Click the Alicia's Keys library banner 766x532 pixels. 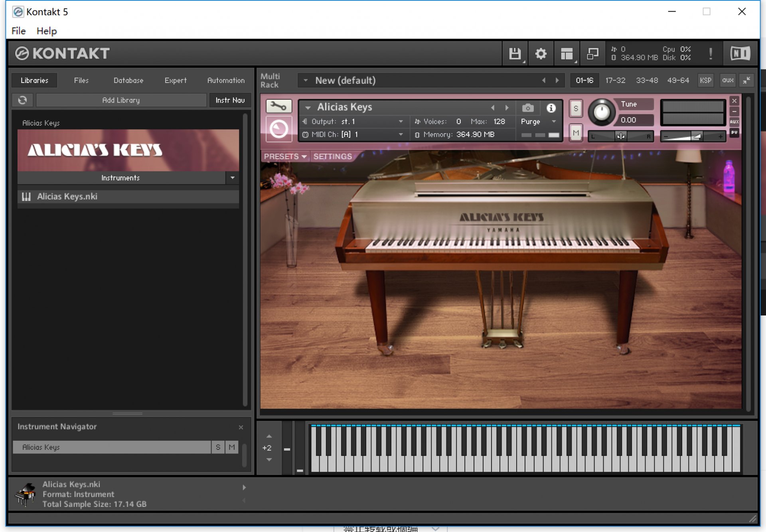pyautogui.click(x=128, y=150)
